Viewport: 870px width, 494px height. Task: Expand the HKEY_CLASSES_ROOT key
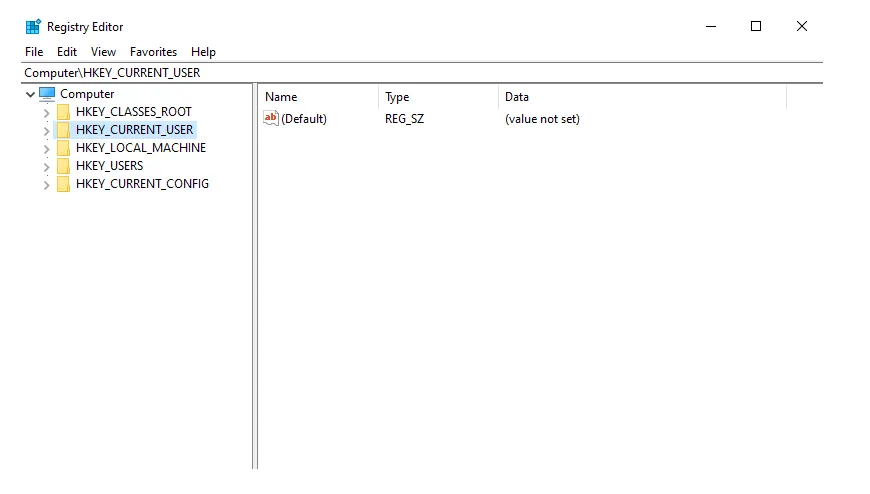[x=47, y=113]
